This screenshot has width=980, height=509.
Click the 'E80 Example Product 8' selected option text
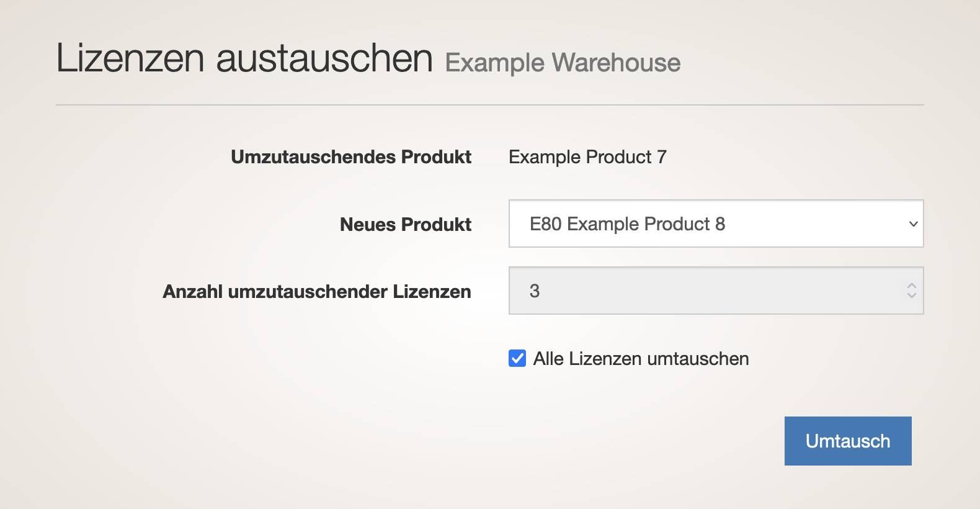click(x=626, y=224)
